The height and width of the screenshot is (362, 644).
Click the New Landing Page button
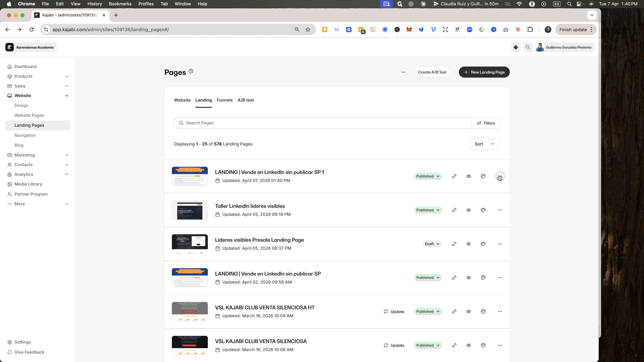[484, 72]
